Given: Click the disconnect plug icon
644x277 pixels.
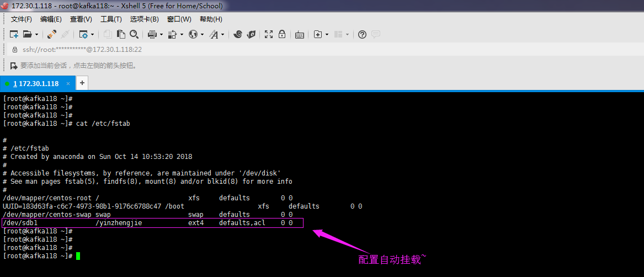Looking at the screenshot, I should point(65,35).
